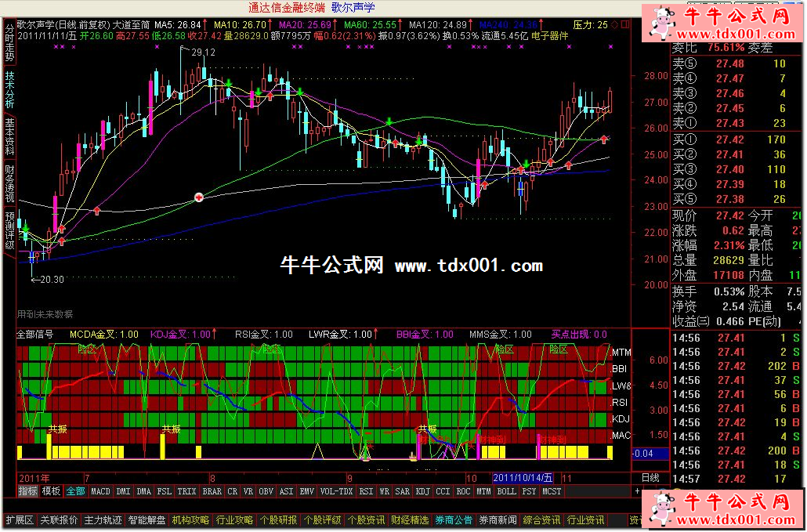This screenshot has height=532, width=807.
Task: Open the 基本资料 side tab
Action: (9, 137)
